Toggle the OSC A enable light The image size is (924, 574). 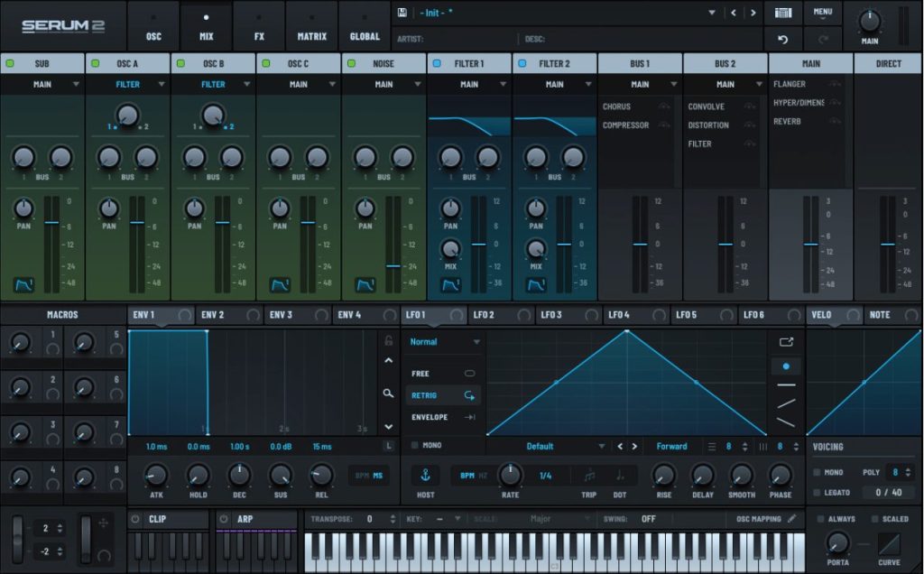click(96, 63)
